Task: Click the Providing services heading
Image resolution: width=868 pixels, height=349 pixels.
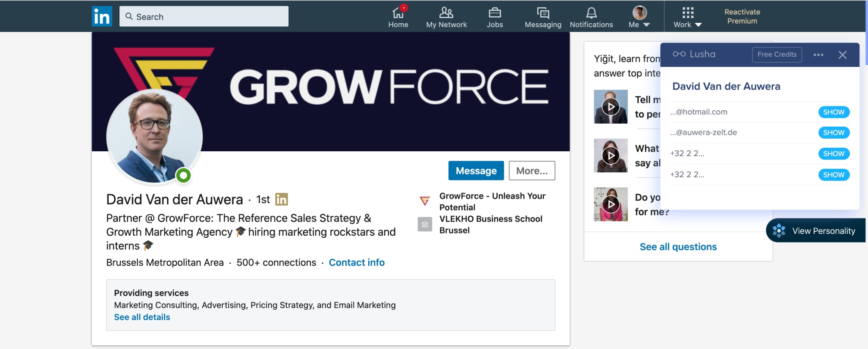Action: click(151, 293)
